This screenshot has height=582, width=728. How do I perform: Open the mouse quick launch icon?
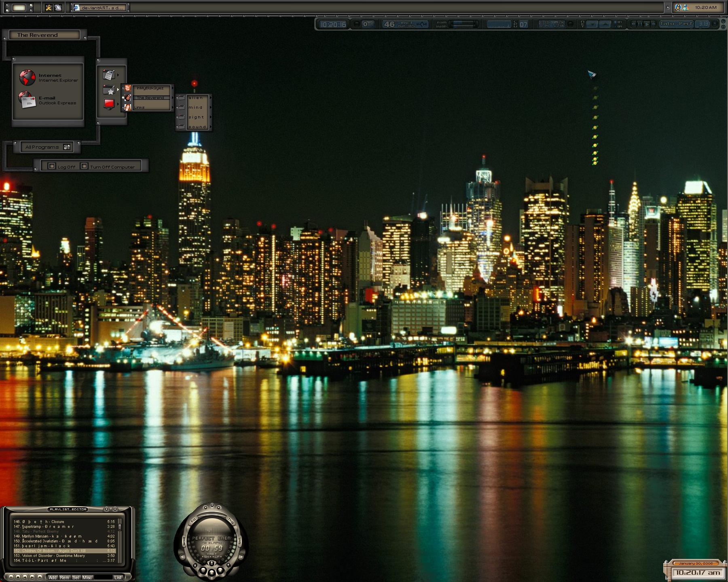tap(58, 7)
